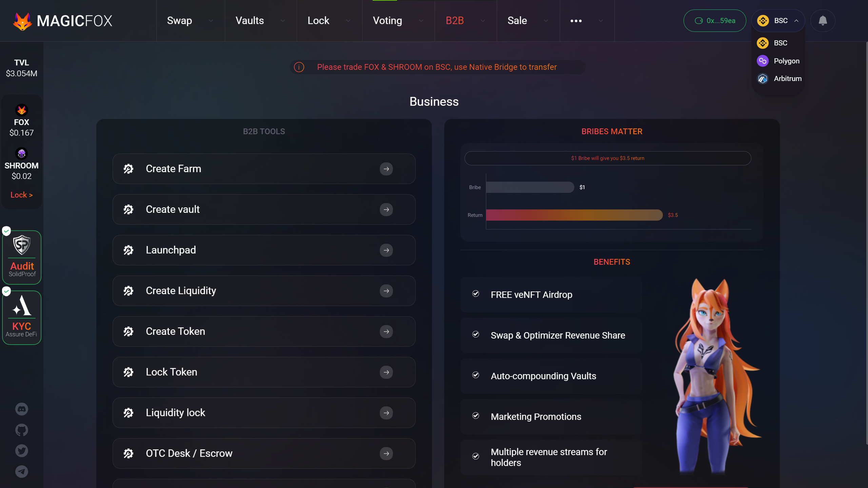Image resolution: width=868 pixels, height=488 pixels.
Task: Expand the Lock menu chevron
Action: click(x=348, y=21)
